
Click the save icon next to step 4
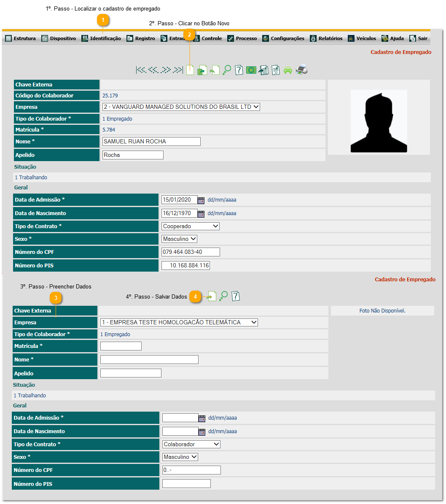click(x=211, y=296)
